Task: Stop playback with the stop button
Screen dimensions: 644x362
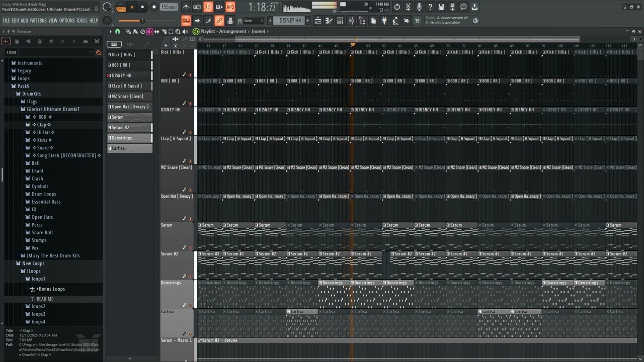Action: pyautogui.click(x=143, y=7)
